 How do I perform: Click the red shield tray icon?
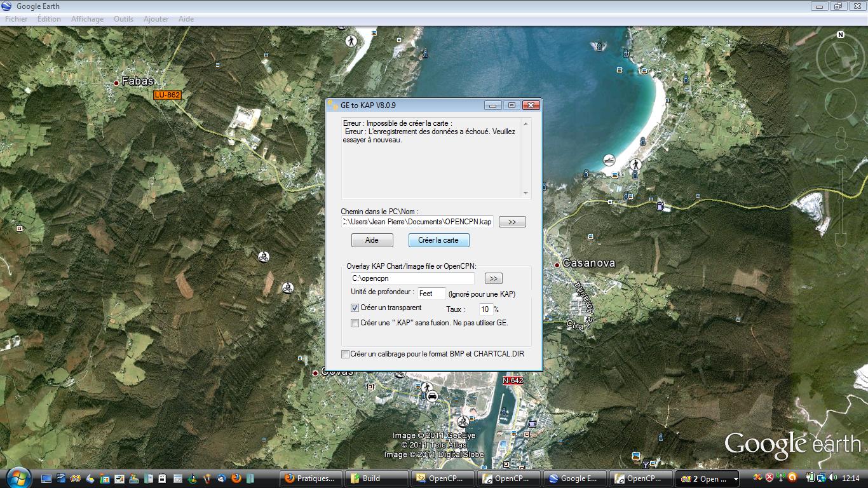click(x=769, y=478)
